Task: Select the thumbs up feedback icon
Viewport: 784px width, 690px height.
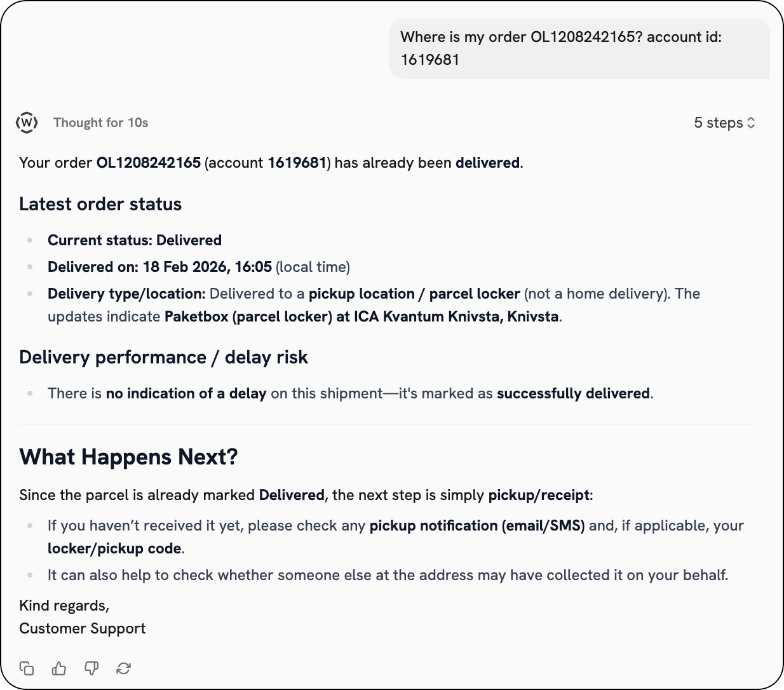Action: 59,668
